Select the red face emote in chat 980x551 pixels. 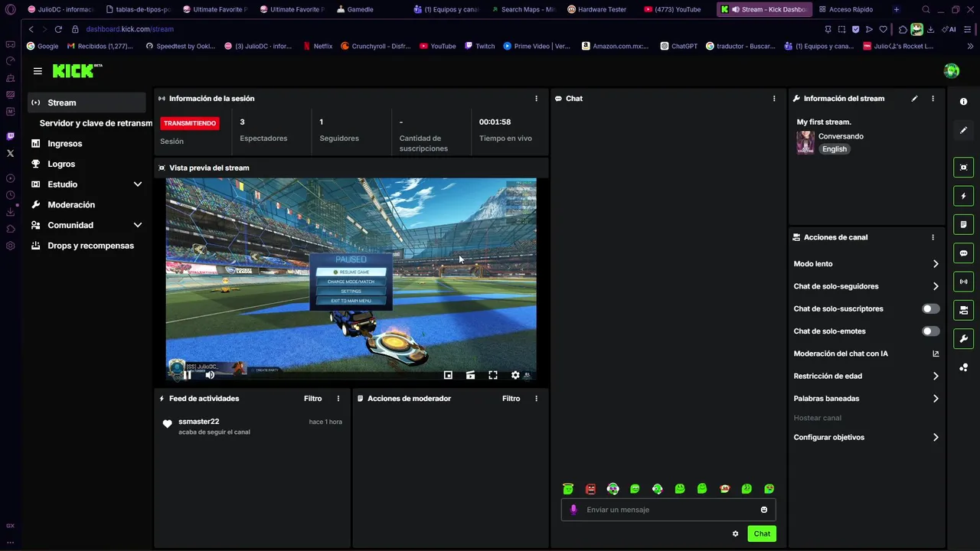[x=590, y=489]
